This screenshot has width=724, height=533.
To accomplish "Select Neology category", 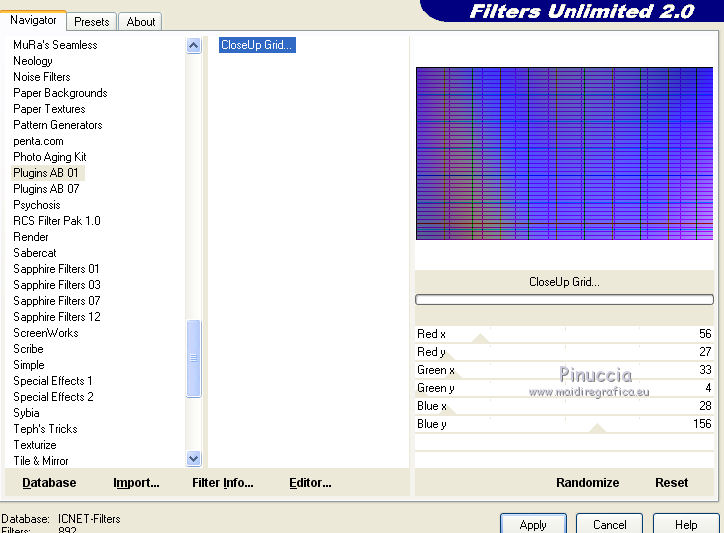I will tap(33, 61).
